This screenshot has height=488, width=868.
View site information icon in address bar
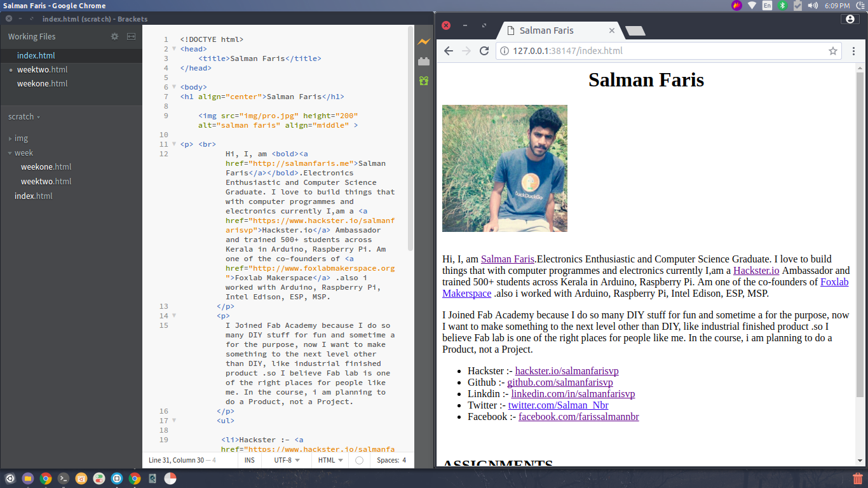click(x=505, y=51)
